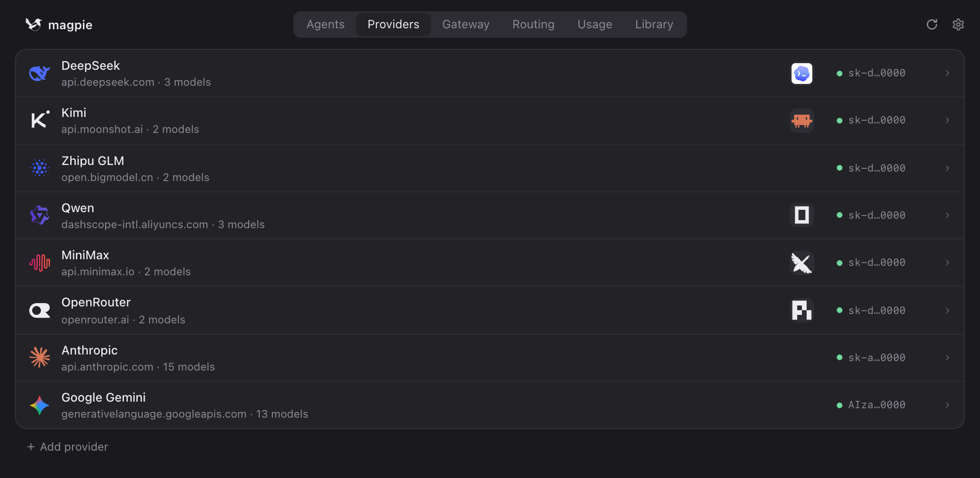Expand the Anthropic row chevron
This screenshot has height=478, width=980.
point(947,358)
